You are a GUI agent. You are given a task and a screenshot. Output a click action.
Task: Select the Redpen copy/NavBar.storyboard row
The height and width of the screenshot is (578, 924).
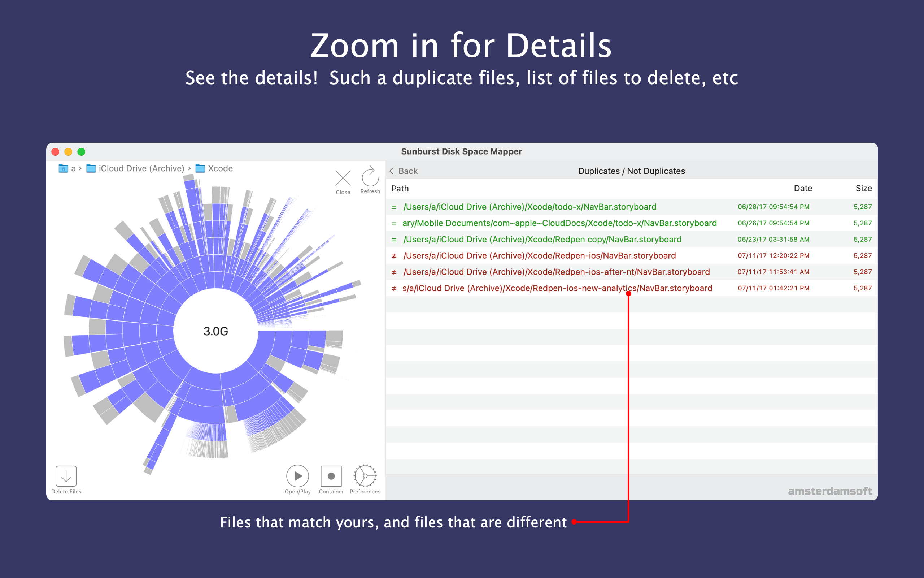click(x=632, y=239)
